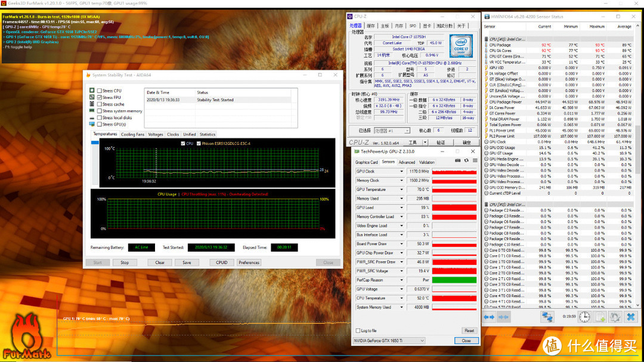Viewport: 644px width, 362px height.
Task: Click the Stress system memory RAM icon
Action: (92, 111)
